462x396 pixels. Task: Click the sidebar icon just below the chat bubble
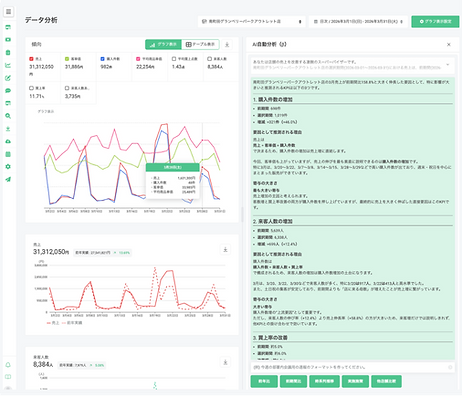[8, 103]
